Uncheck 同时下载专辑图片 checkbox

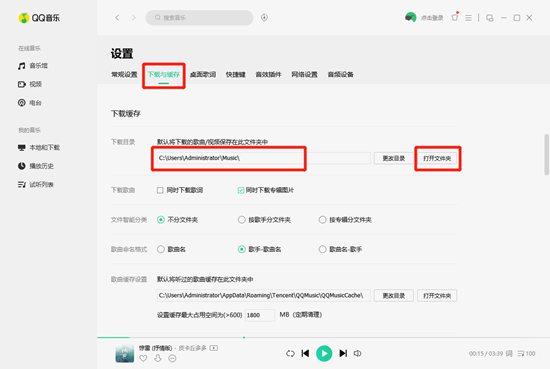click(x=241, y=190)
